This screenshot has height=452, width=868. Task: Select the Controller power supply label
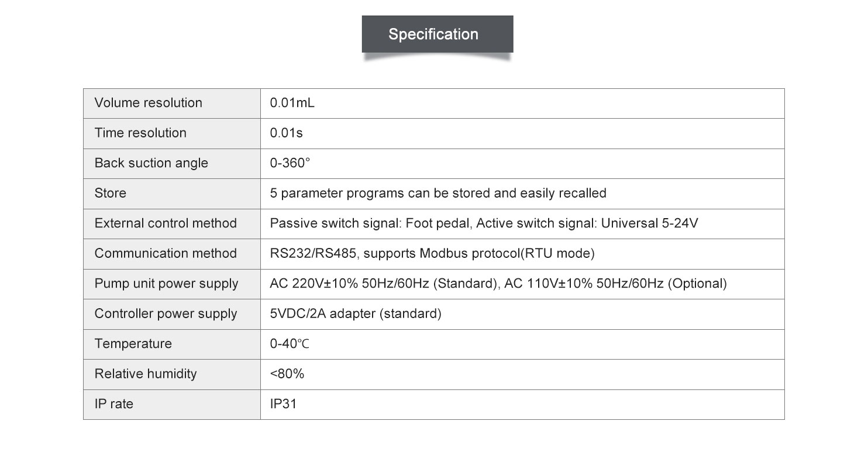pos(166,313)
